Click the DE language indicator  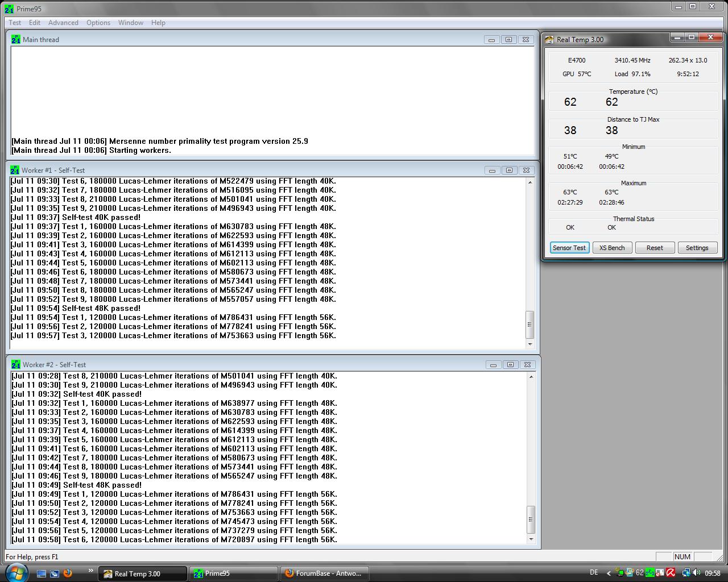click(594, 573)
